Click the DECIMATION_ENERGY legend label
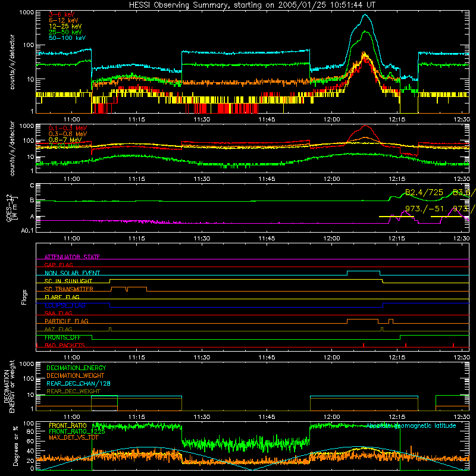The width and height of the screenshot is (476, 476). click(76, 368)
